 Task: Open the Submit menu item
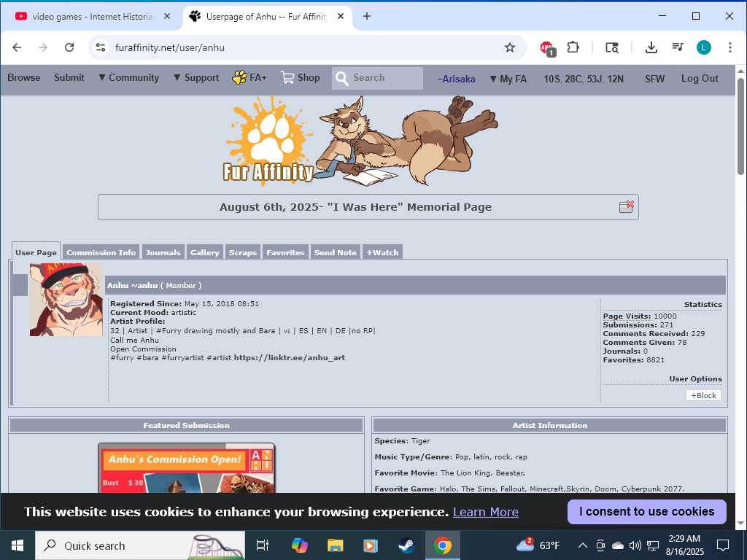69,77
